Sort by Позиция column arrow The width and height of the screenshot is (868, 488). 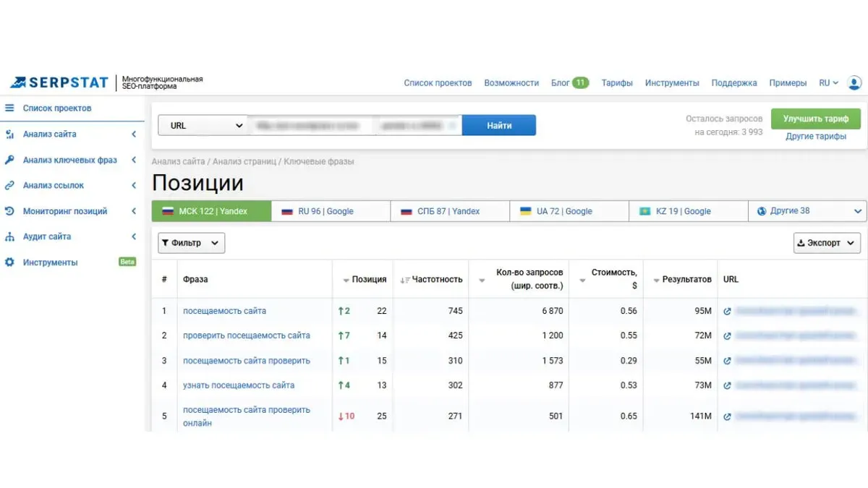point(346,280)
